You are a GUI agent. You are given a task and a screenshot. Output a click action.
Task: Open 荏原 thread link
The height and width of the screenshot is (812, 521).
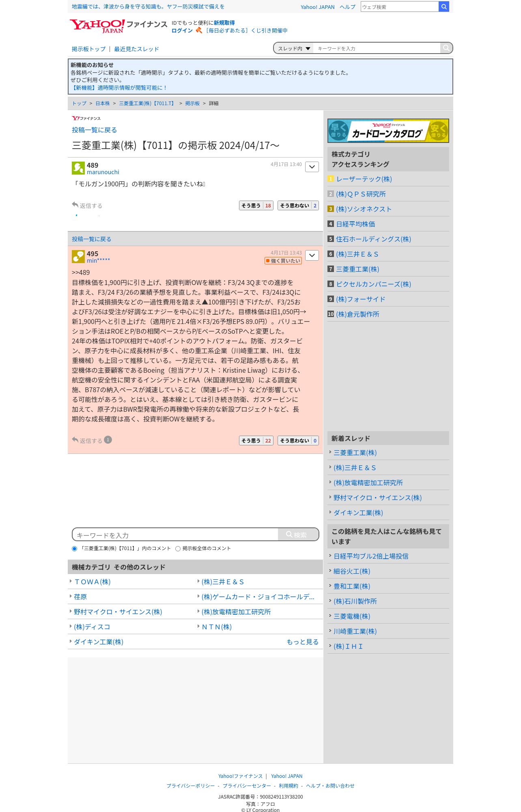click(x=80, y=597)
